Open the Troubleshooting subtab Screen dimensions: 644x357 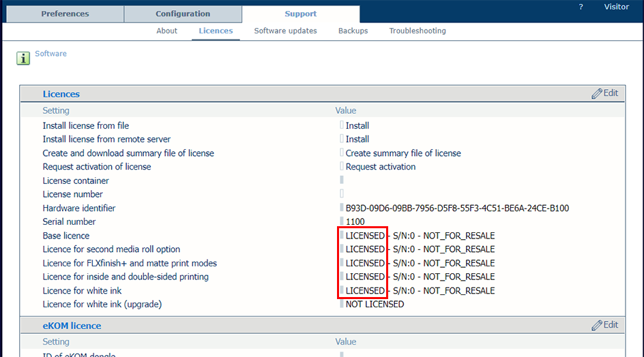click(417, 31)
